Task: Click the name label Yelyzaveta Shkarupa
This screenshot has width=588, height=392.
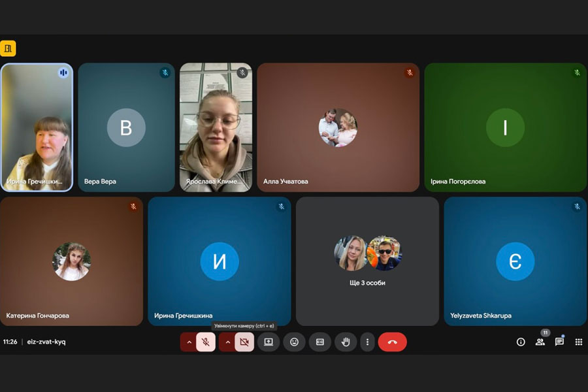Action: coord(481,316)
